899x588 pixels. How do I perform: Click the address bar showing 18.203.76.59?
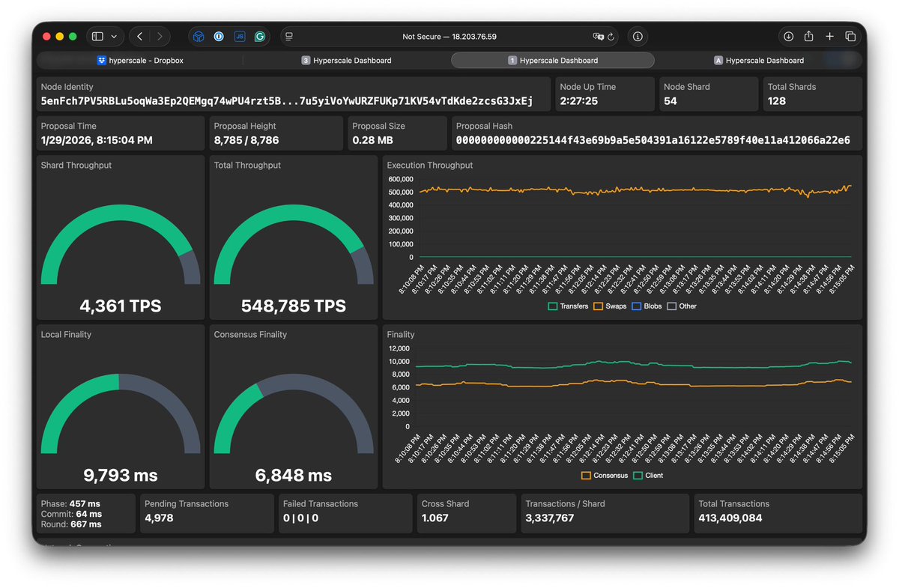pyautogui.click(x=449, y=36)
